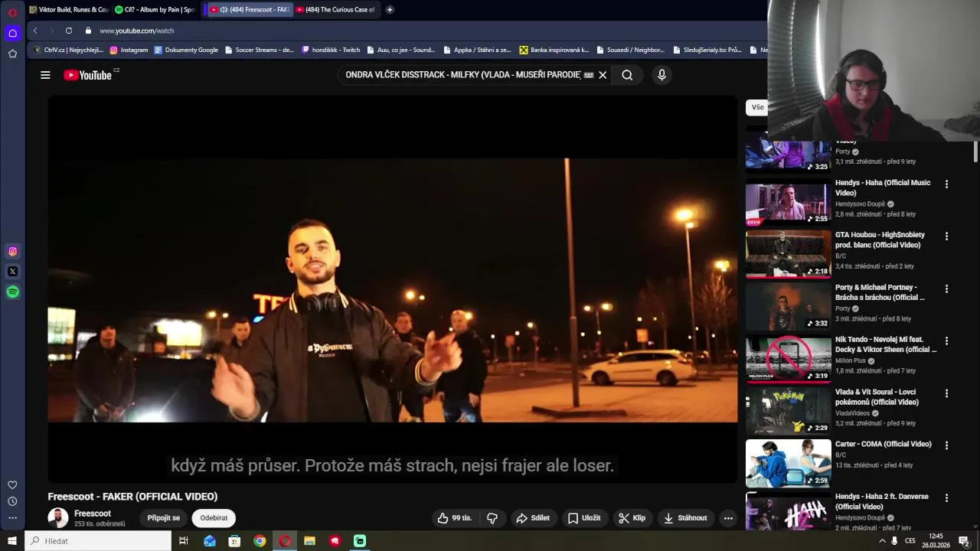
Task: Open more actions menu under video
Action: point(728,518)
